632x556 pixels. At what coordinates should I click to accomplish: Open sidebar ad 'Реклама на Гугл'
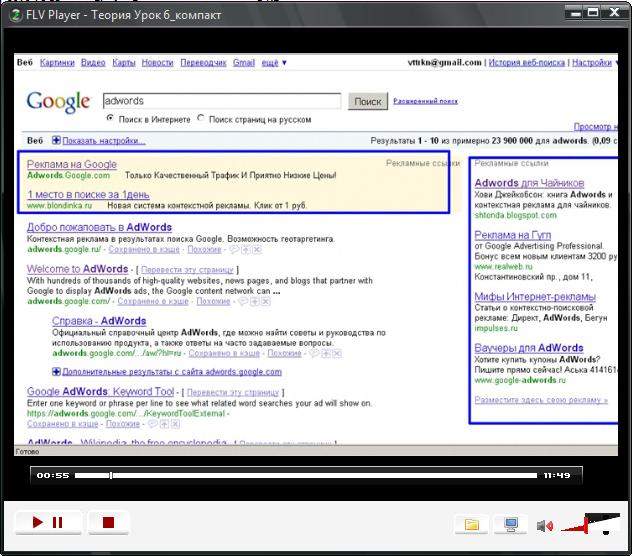(x=513, y=235)
